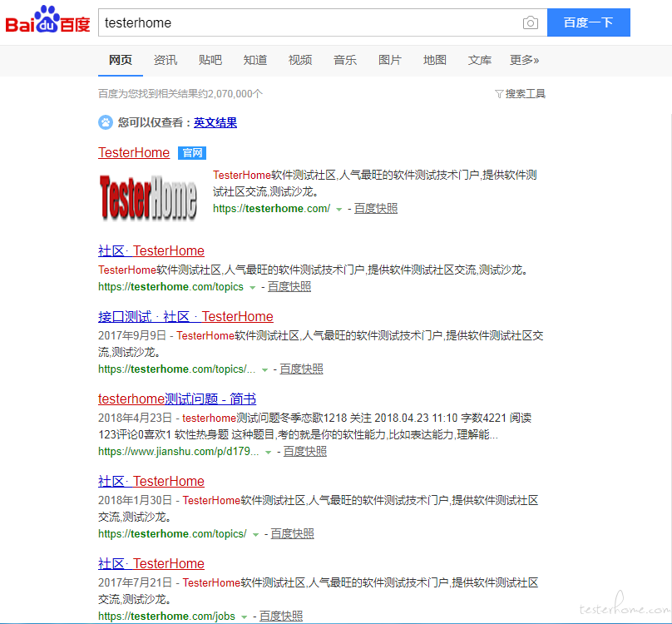
Task: Switch to the 地图 tab
Action: point(435,60)
